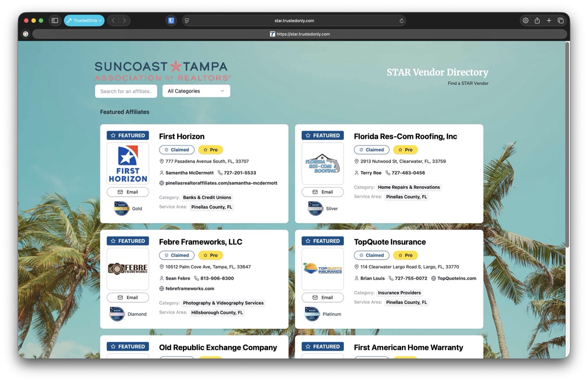Click the Pro badge on TopQuote Insurance
588x382 pixels.
coord(405,255)
